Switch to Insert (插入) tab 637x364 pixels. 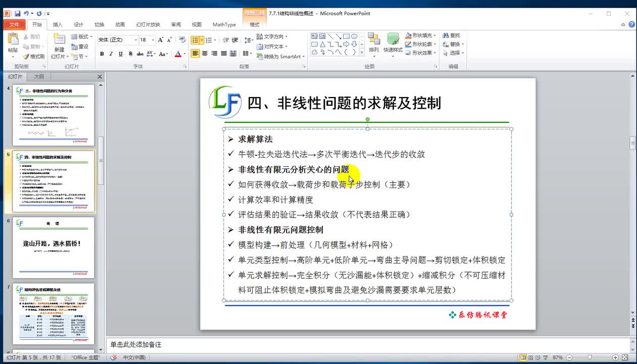(58, 24)
